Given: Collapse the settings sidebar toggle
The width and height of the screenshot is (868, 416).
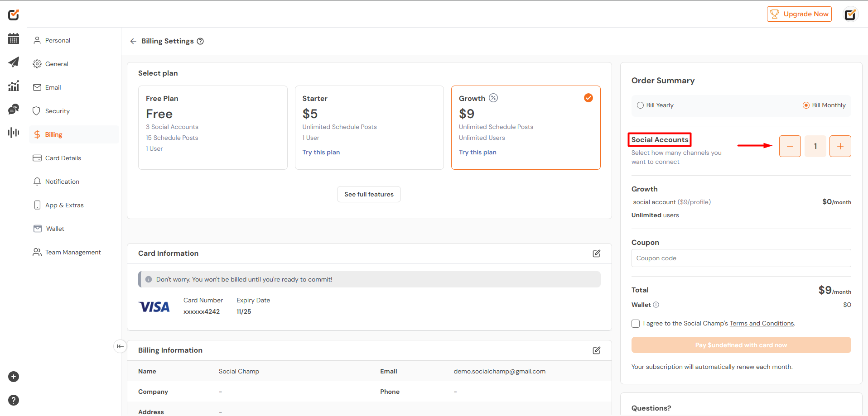Looking at the screenshot, I should click(120, 346).
